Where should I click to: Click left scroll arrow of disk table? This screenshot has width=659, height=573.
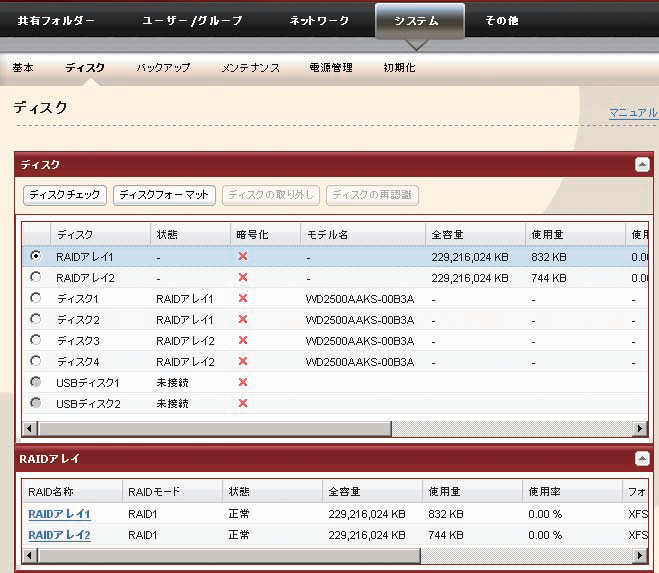point(29,428)
